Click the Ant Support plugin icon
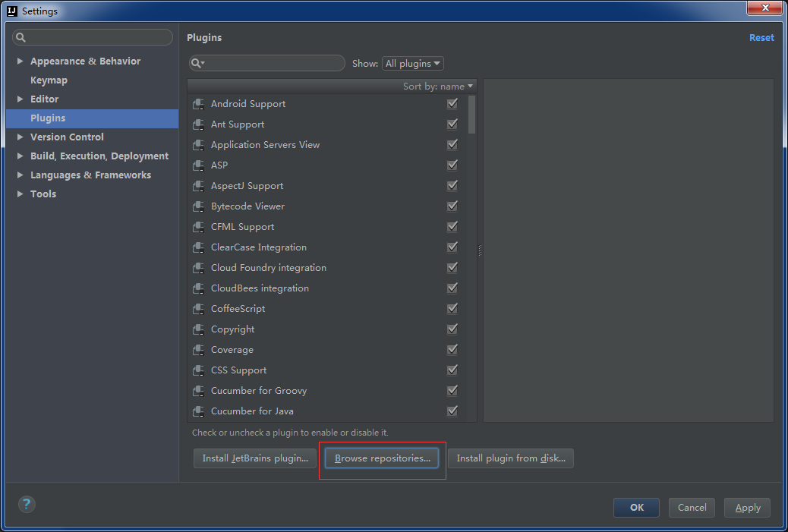 198,124
